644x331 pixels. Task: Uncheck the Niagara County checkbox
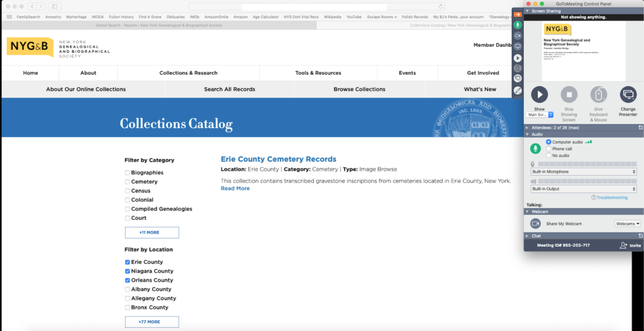click(127, 271)
